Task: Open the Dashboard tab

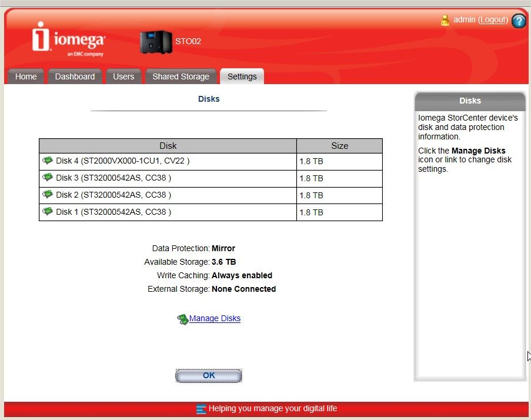Action: 75,76
